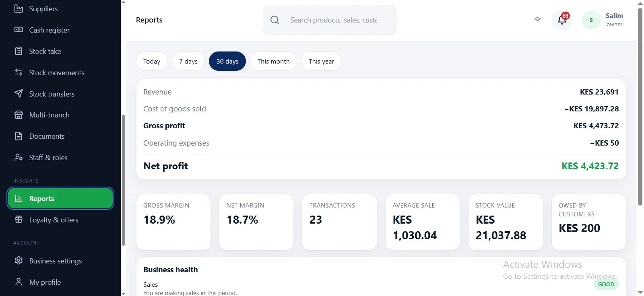Click the GOOD status badge
The width and height of the screenshot is (644, 296).
click(606, 284)
